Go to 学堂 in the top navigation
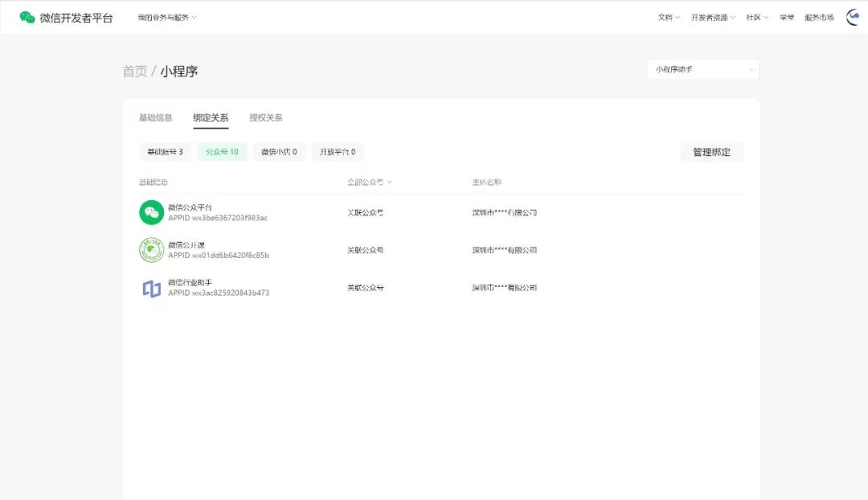Screen dimensions: 868x500 (787, 18)
